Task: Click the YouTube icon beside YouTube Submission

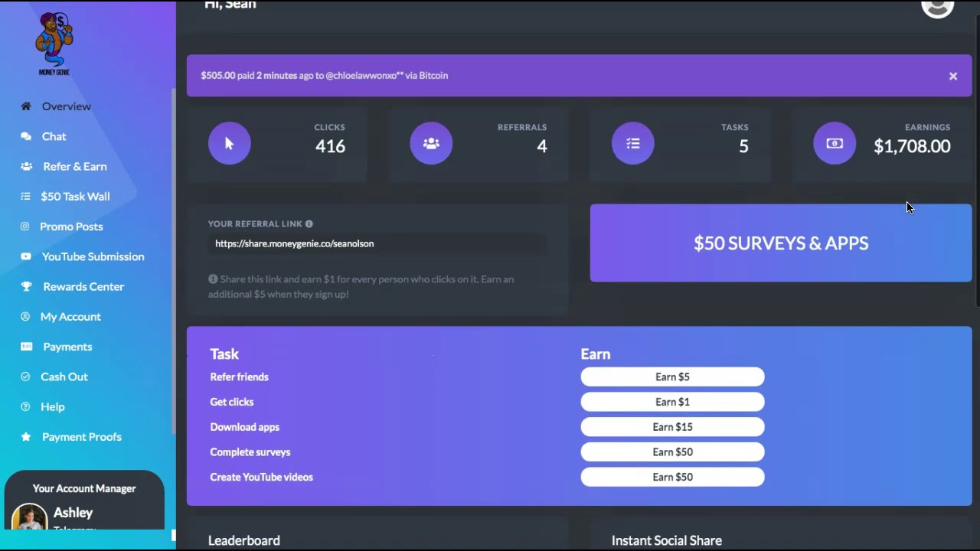Action: tap(26, 256)
